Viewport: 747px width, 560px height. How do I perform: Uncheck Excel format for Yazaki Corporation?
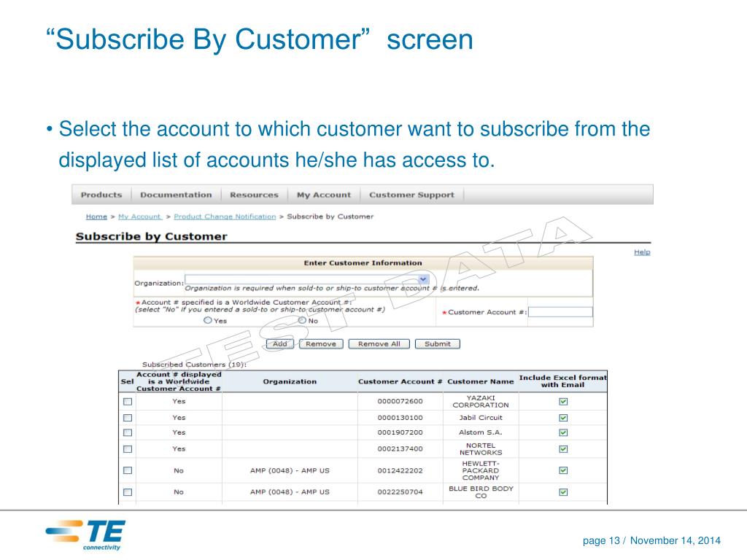(563, 402)
